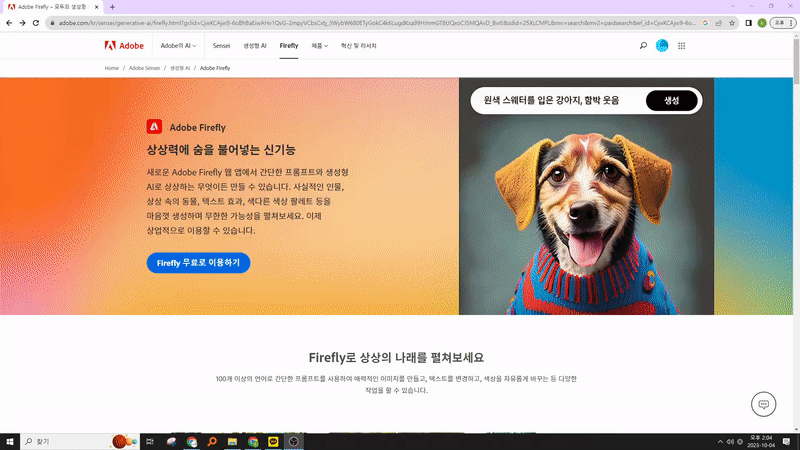Image resolution: width=800 pixels, height=450 pixels.
Task: Reload the current page
Action: (36, 23)
